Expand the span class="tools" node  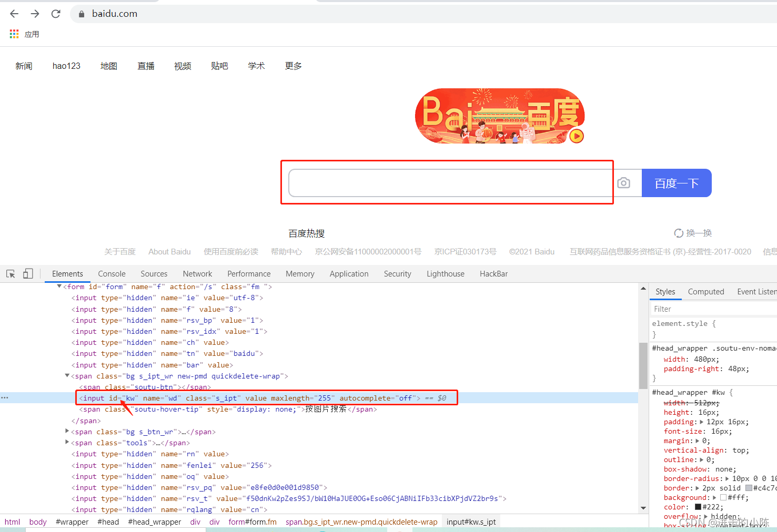pos(67,442)
